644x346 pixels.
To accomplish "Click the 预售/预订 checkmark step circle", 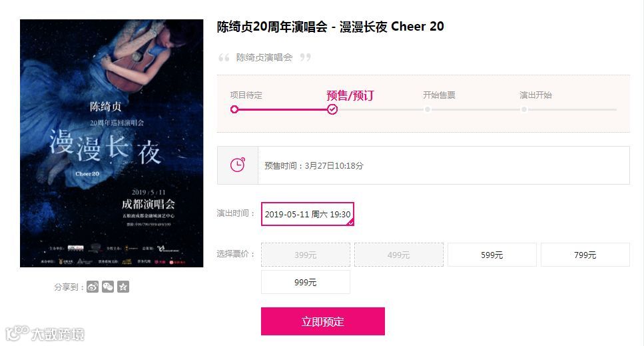I will click(x=332, y=109).
